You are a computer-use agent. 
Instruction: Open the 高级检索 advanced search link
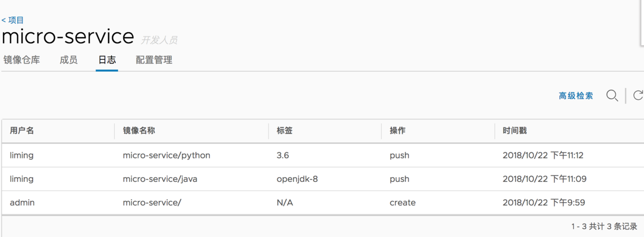[x=575, y=96]
